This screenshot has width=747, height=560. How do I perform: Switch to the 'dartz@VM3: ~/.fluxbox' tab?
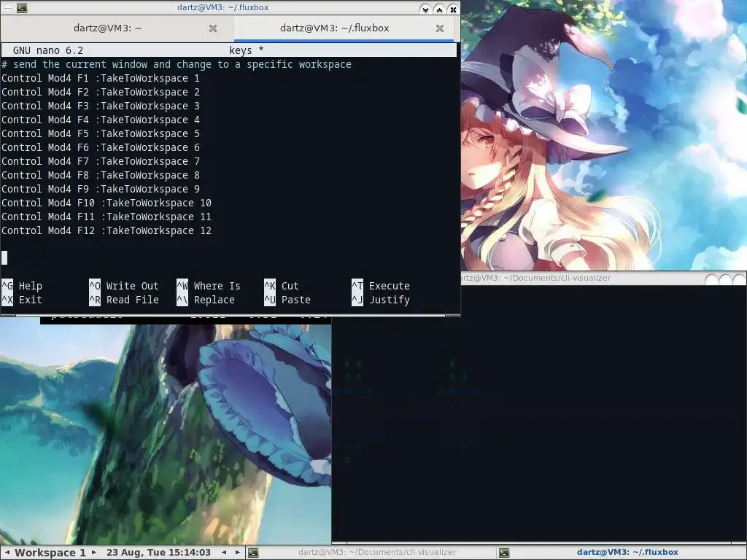pos(334,28)
